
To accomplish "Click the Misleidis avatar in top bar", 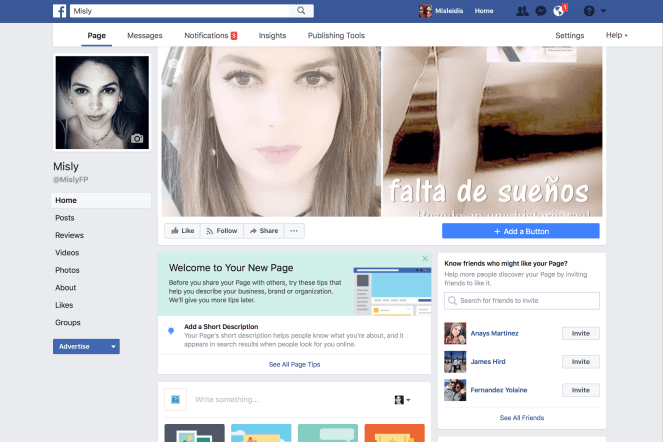I will 425,11.
